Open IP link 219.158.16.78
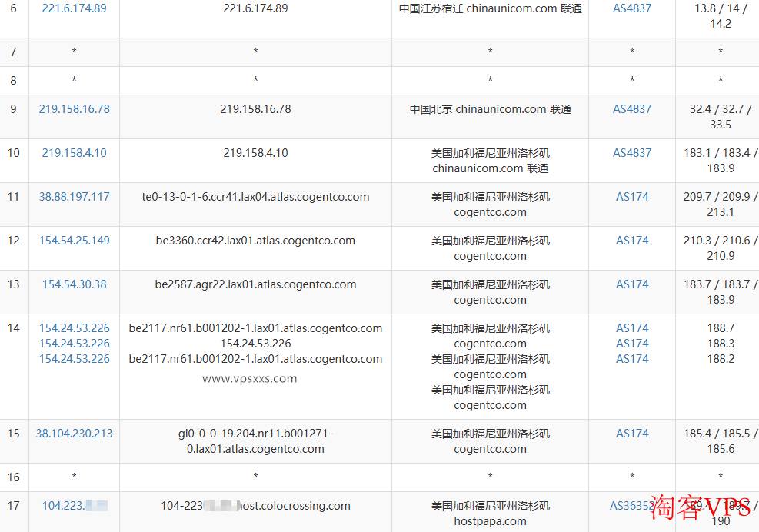The height and width of the screenshot is (532, 759). (x=74, y=109)
